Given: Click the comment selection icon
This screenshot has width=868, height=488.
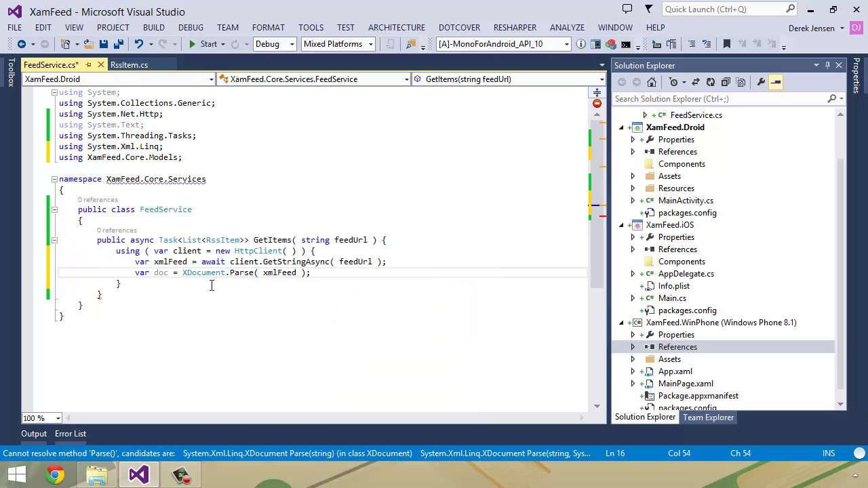Looking at the screenshot, I should [691, 44].
